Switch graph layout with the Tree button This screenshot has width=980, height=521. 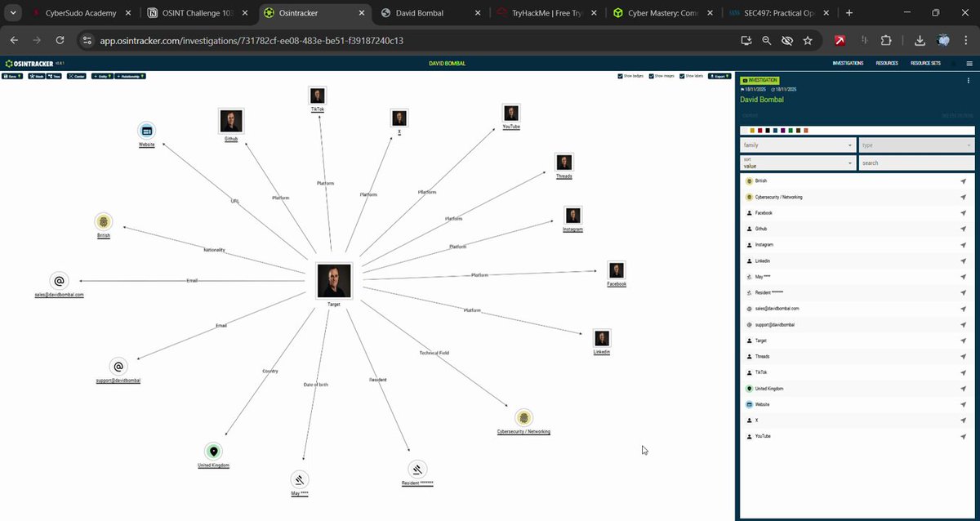(54, 76)
